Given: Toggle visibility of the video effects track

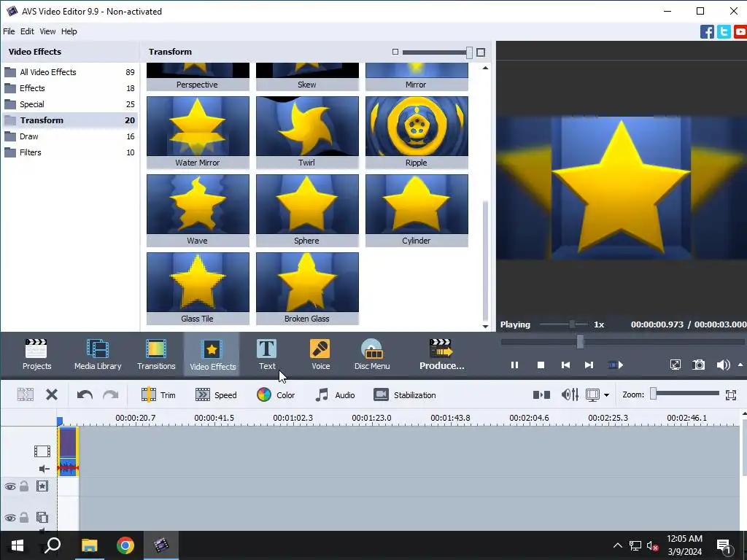Looking at the screenshot, I should 10,486.
